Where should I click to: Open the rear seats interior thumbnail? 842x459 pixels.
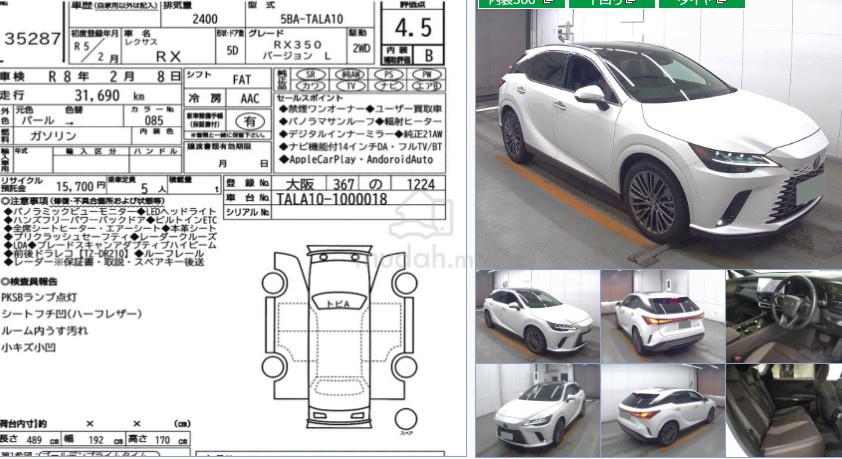tap(783, 409)
